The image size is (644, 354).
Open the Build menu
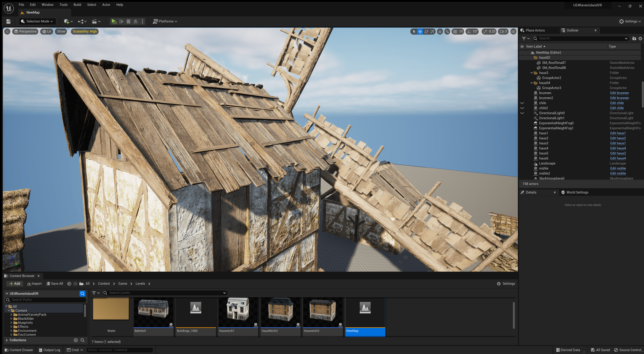(77, 5)
